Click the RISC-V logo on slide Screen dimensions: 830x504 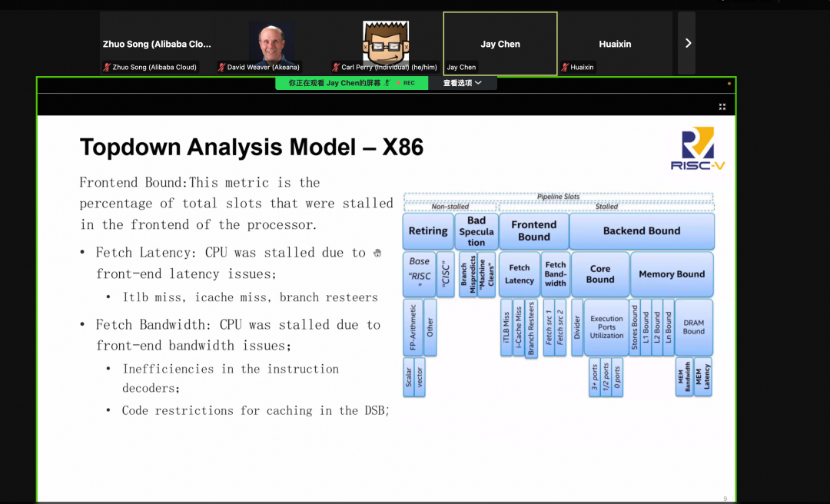click(698, 148)
